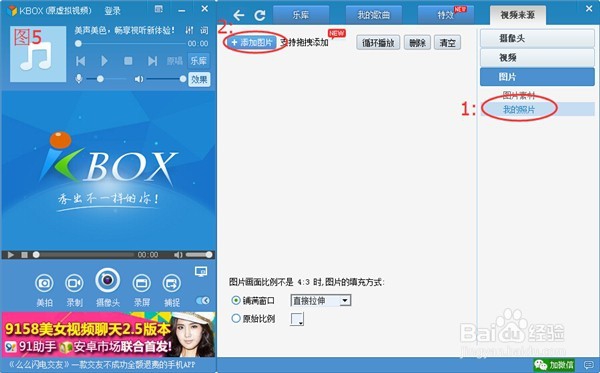Click video preview stop button
The width and height of the screenshot is (600, 373).
pos(24,255)
